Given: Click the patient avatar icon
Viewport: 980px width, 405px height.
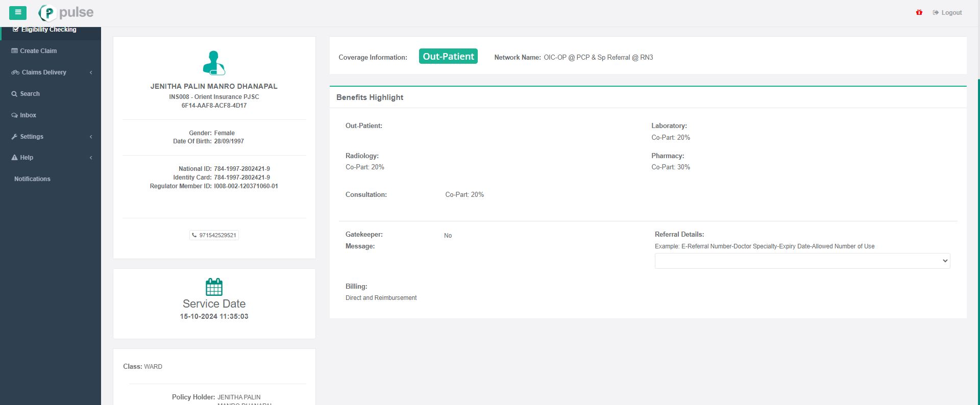Looking at the screenshot, I should pos(214,63).
